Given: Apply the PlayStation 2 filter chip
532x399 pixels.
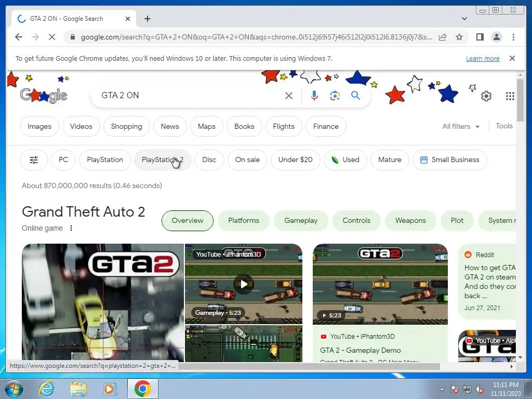Looking at the screenshot, I should pos(162,160).
